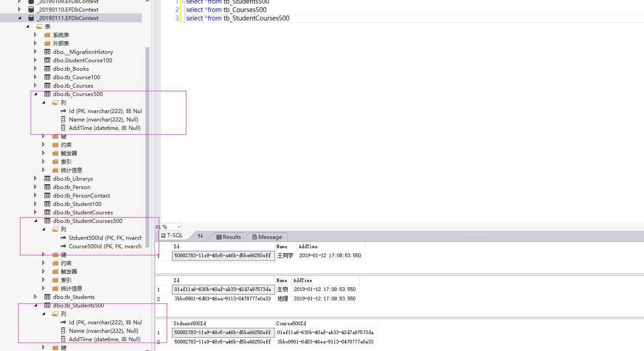
Task: Select 索引 label under tb_Courses500
Action: coord(66,162)
